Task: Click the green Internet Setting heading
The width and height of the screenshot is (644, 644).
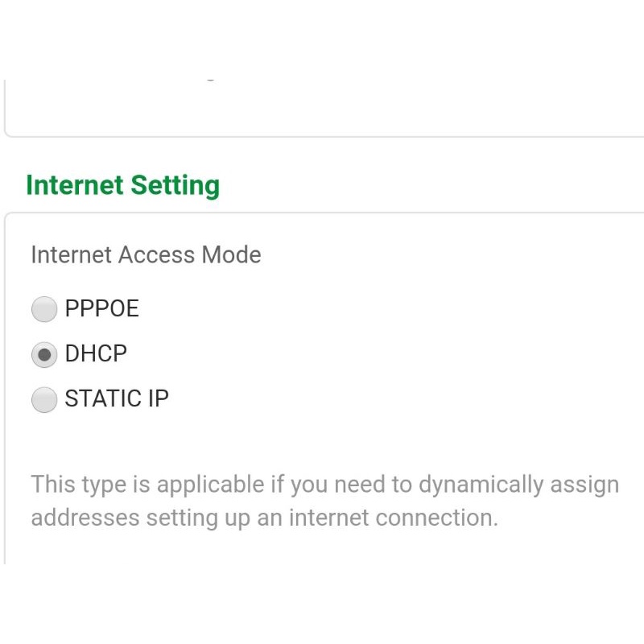Action: [122, 185]
